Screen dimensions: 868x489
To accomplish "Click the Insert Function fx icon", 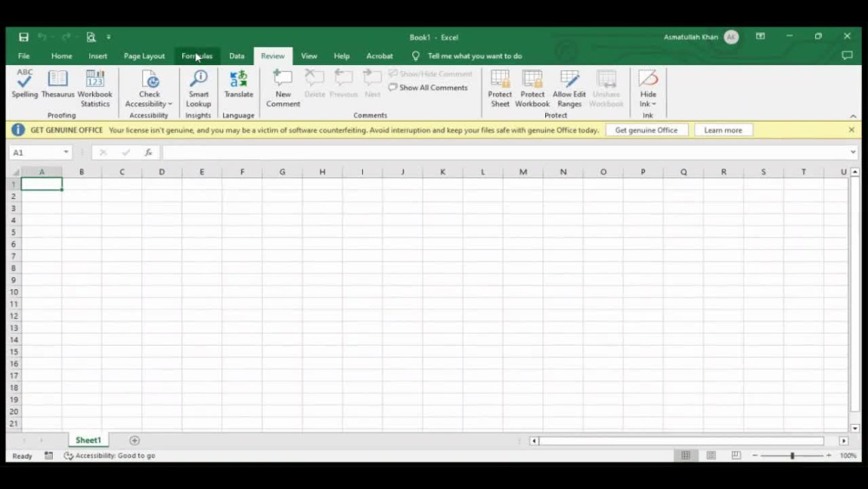I will tap(148, 152).
